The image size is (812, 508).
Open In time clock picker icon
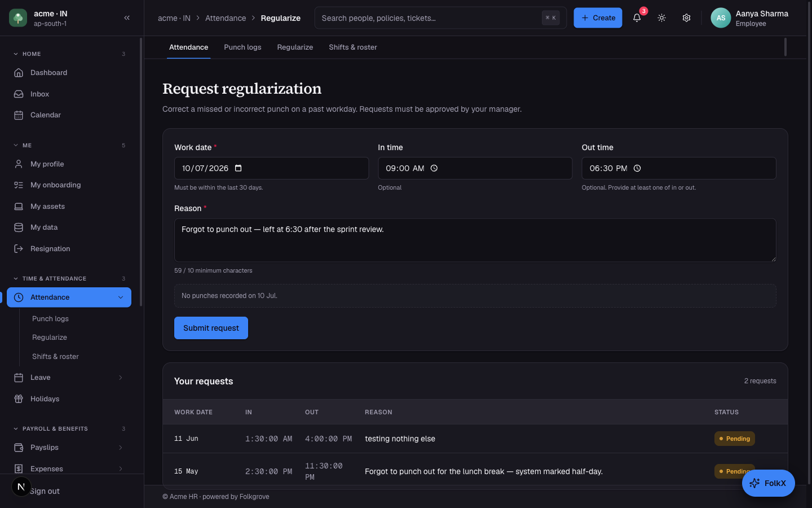click(x=434, y=168)
